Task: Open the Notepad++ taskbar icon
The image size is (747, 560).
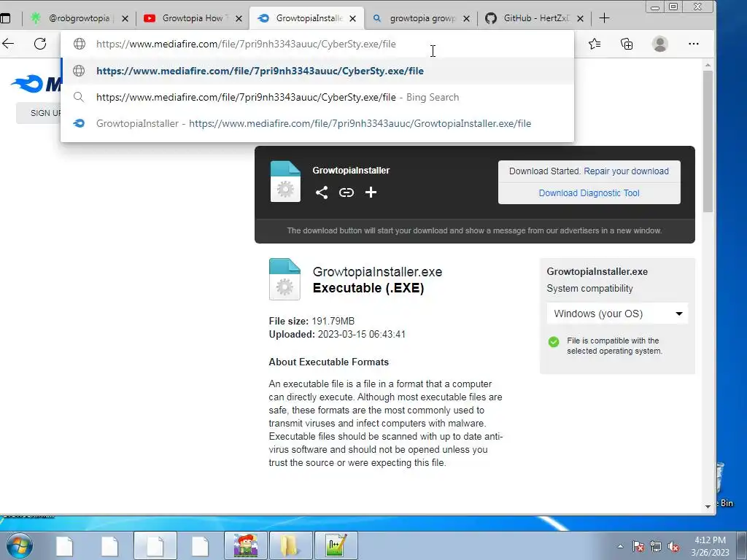Action: 336,545
